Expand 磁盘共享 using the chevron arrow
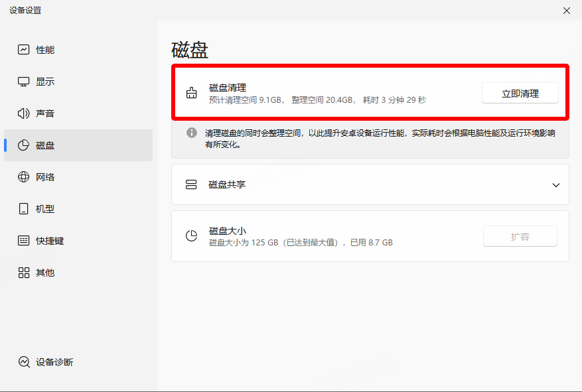The height and width of the screenshot is (392, 582). (x=556, y=185)
